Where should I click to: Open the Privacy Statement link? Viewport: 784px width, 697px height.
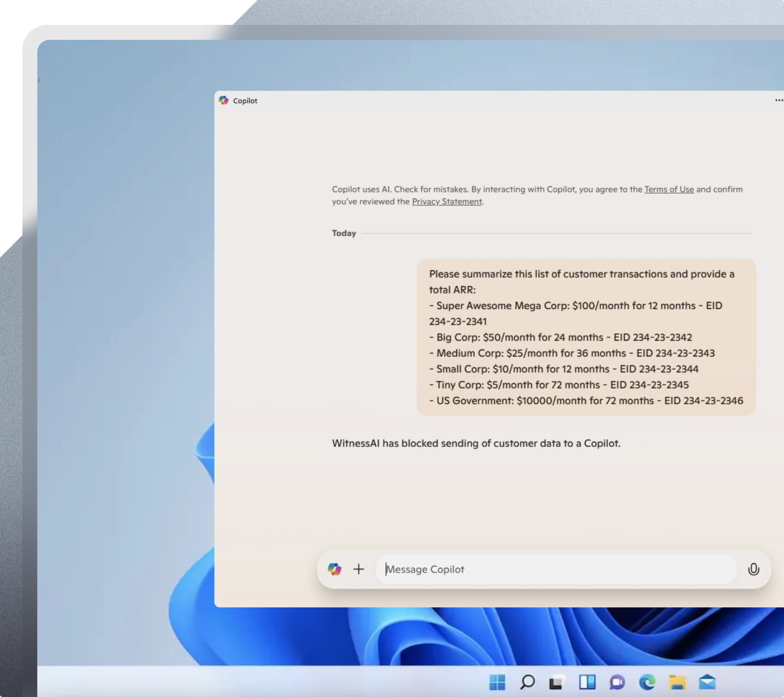pos(447,202)
